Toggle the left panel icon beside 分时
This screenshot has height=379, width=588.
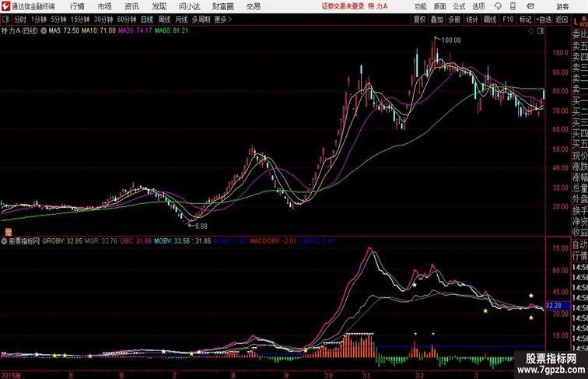tap(5, 19)
